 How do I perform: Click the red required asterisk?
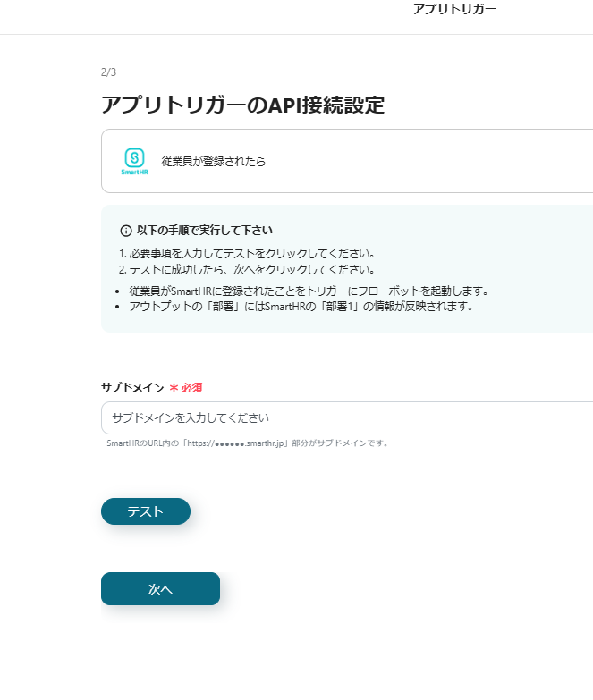coord(174,388)
